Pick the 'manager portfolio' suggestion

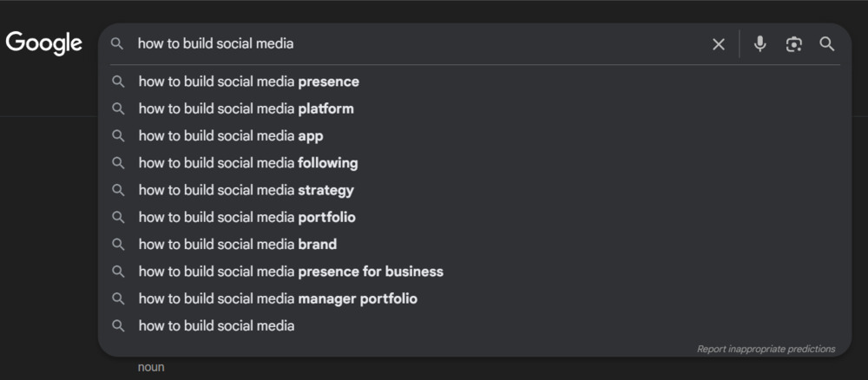(278, 298)
